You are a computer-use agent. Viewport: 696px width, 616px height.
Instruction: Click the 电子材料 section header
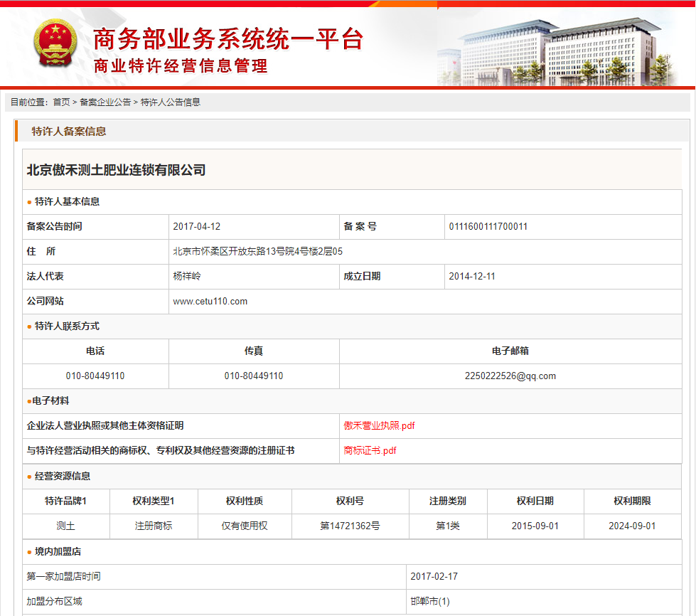(50, 400)
